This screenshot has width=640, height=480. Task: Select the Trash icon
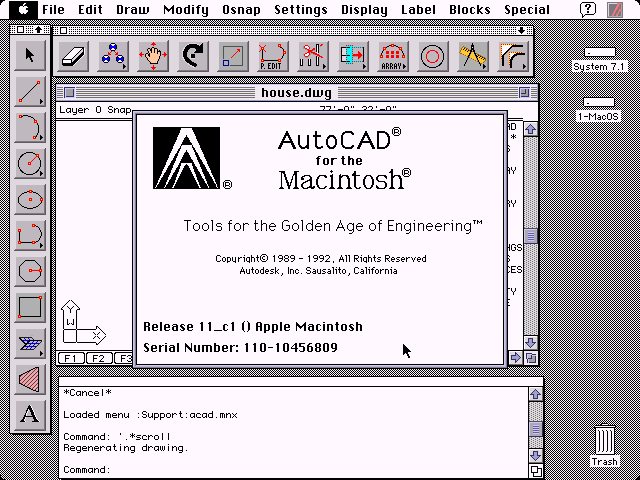click(x=604, y=446)
